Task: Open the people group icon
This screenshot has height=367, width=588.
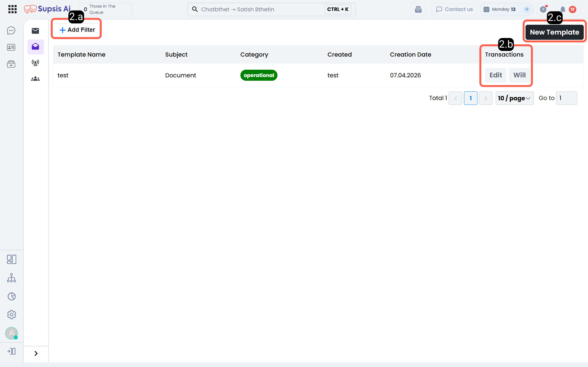Action: [35, 79]
